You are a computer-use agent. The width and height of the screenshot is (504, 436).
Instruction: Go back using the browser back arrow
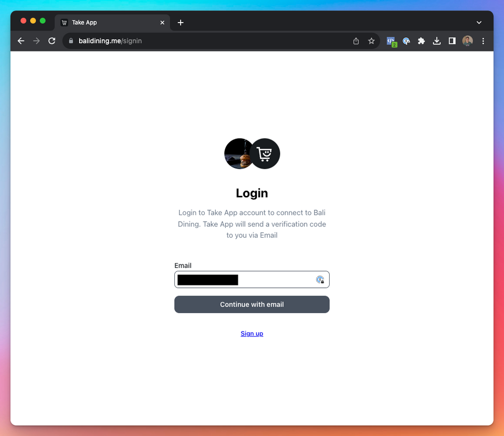click(x=21, y=41)
